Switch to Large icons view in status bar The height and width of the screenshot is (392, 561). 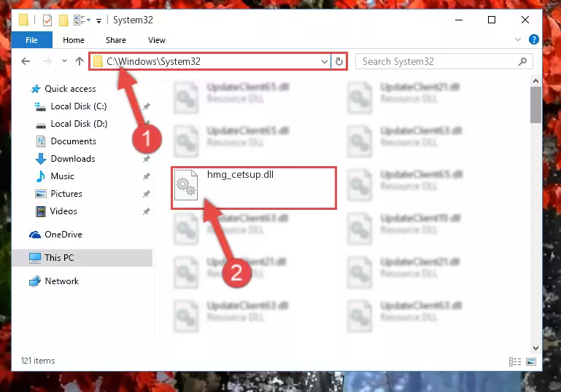(x=531, y=361)
